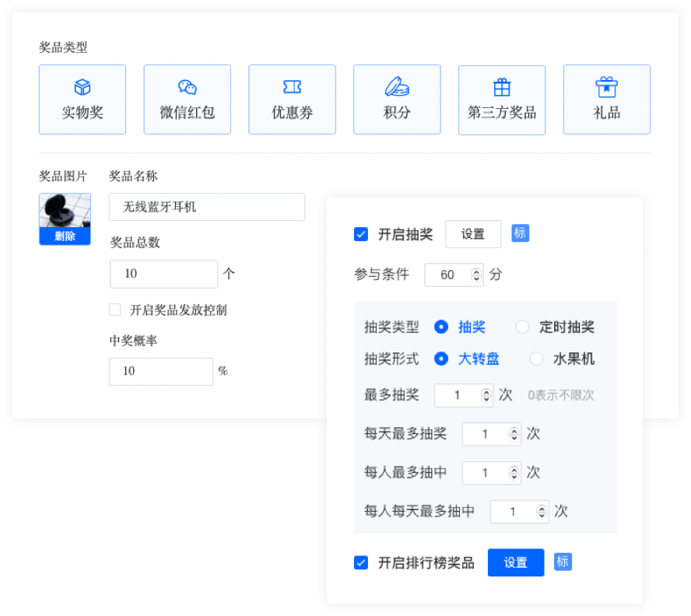Screen dimensions: 691x616
Task: Choose the 水果机 lottery format
Action: [x=536, y=359]
